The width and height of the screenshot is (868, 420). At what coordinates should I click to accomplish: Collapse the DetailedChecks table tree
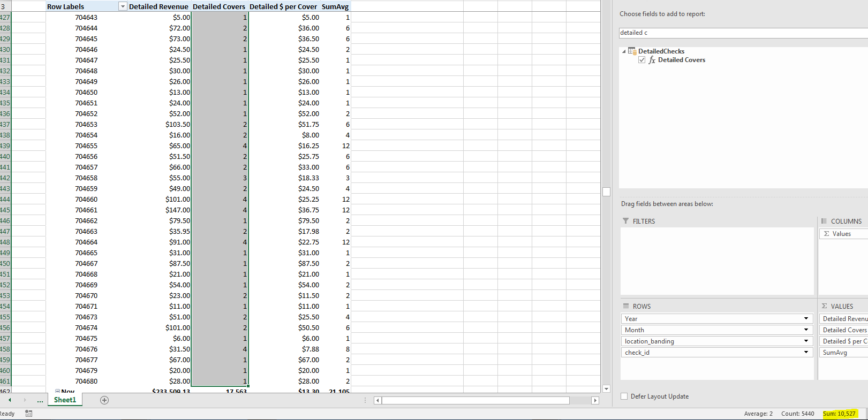pos(624,51)
